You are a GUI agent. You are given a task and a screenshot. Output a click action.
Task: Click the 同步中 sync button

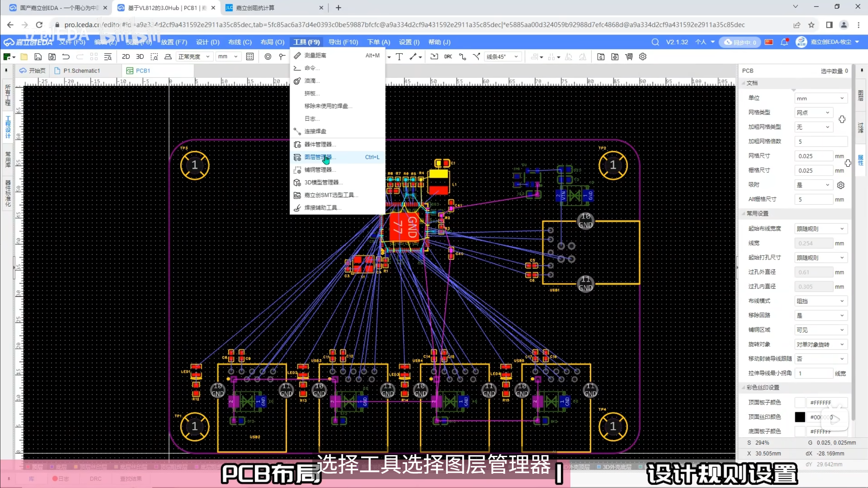(740, 42)
